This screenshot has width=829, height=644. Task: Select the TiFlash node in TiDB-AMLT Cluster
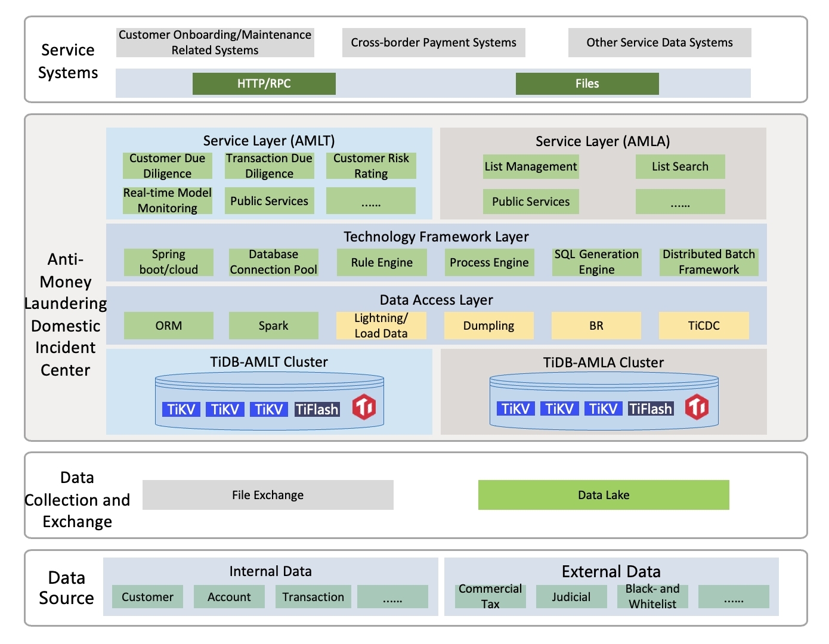(317, 409)
